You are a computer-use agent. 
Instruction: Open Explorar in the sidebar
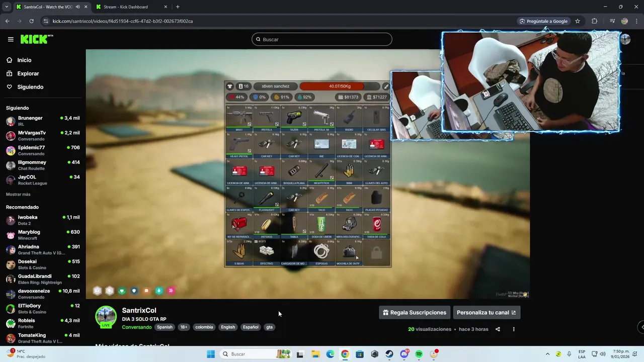(28, 73)
